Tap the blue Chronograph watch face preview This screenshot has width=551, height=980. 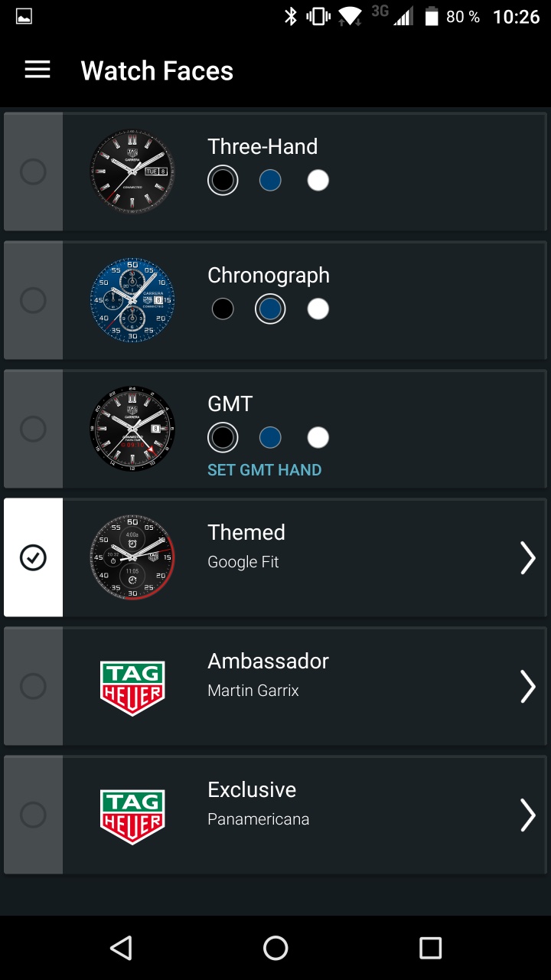point(132,300)
